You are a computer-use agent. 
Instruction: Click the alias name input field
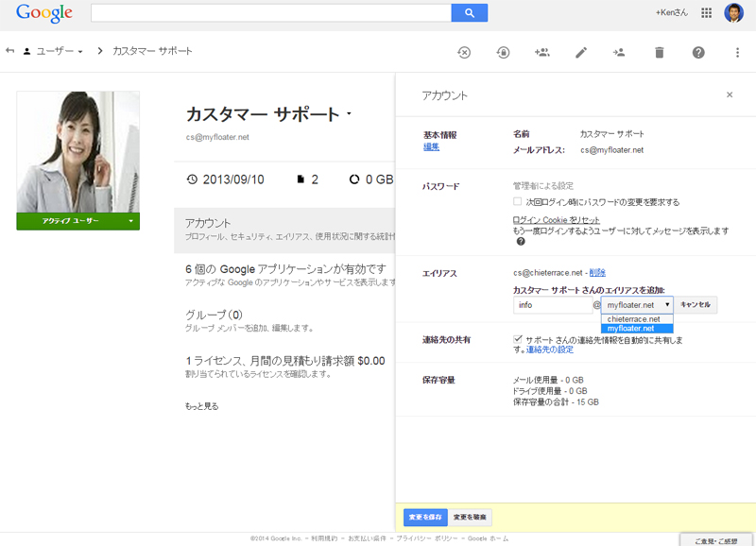tap(552, 305)
